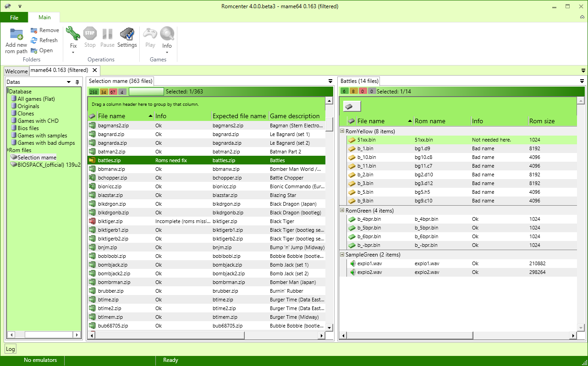Click the Add new rom path icon
Viewport: 588px width, 366px height.
pyautogui.click(x=16, y=34)
